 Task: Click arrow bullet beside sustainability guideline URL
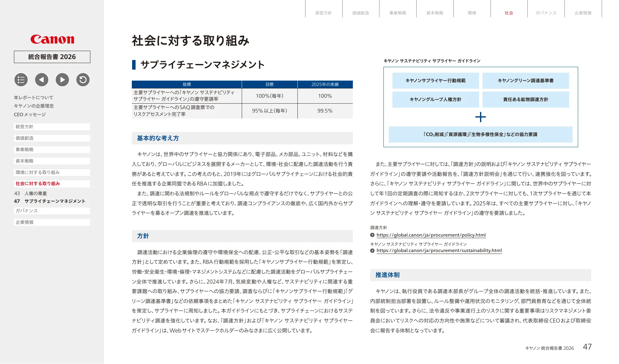(372, 251)
